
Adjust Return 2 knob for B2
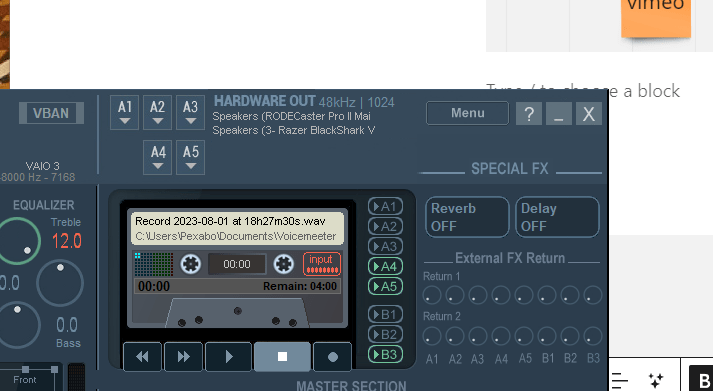tap(570, 336)
